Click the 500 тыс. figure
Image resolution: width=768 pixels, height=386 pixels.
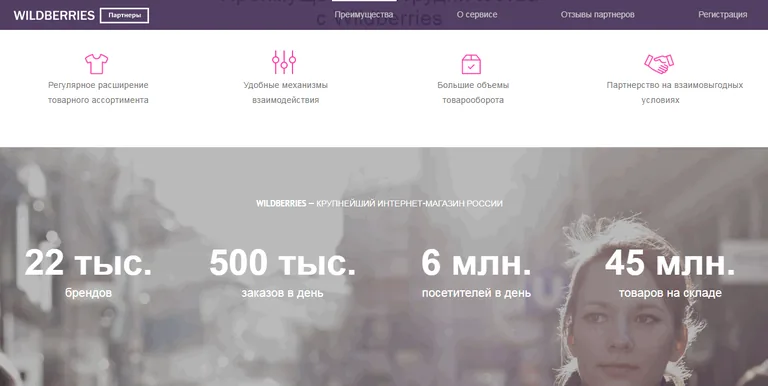click(282, 263)
